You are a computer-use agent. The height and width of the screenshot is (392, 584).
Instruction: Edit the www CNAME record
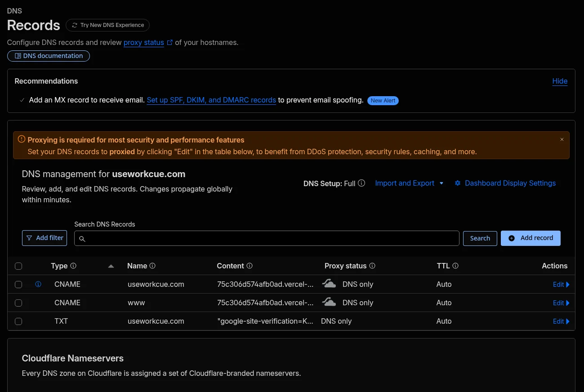pos(561,303)
